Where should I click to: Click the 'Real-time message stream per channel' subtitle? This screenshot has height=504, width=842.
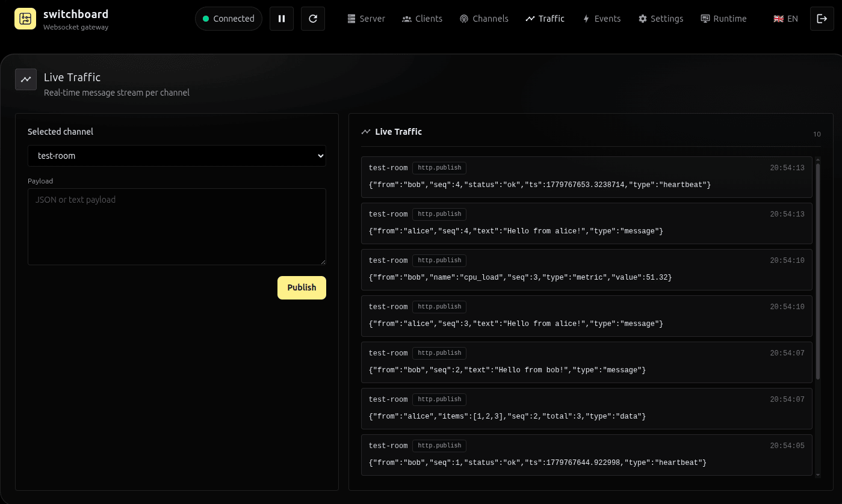pyautogui.click(x=117, y=93)
